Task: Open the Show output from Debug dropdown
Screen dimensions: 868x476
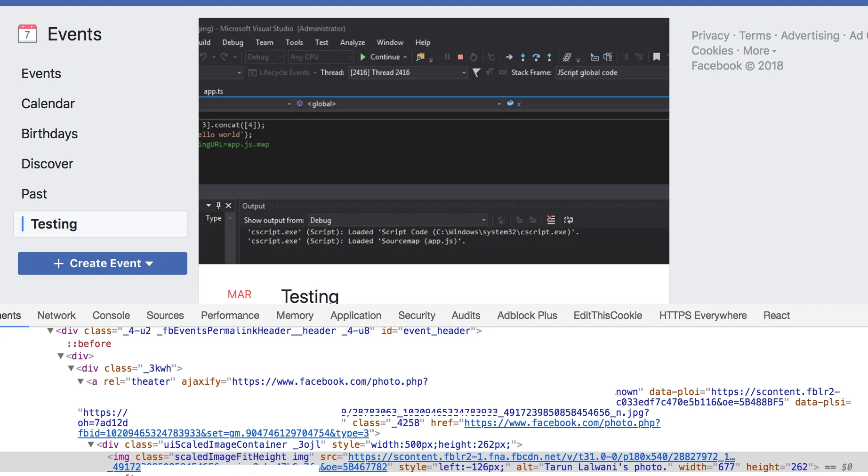Action: pyautogui.click(x=398, y=220)
